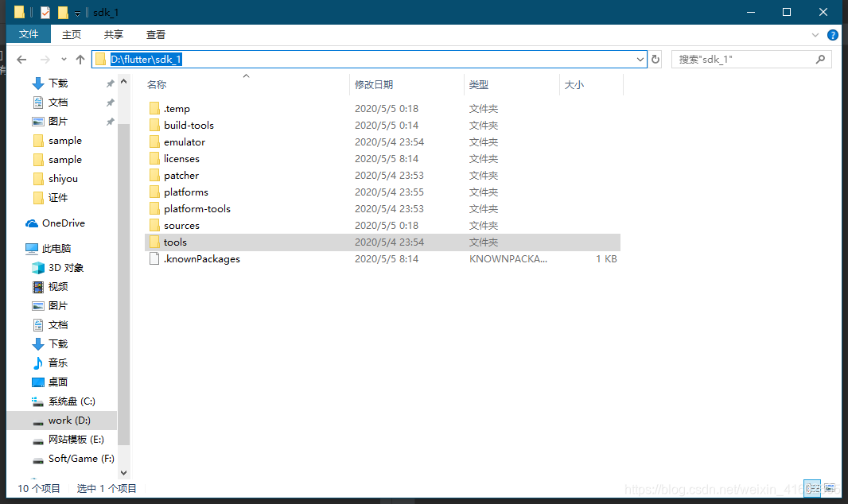Select the build-tools folder icon
Image resolution: width=848 pixels, height=504 pixels.
coord(154,126)
